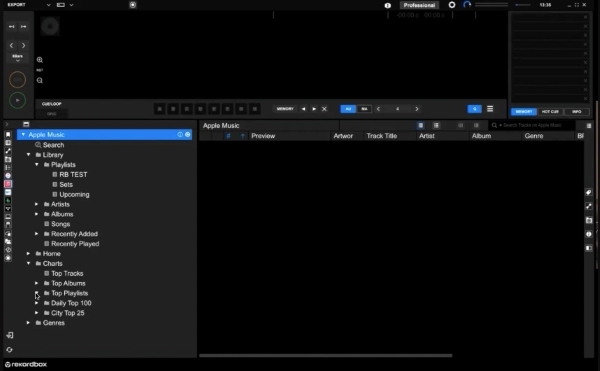Collapse the Charts folder
This screenshot has height=371, width=600.
pos(29,264)
